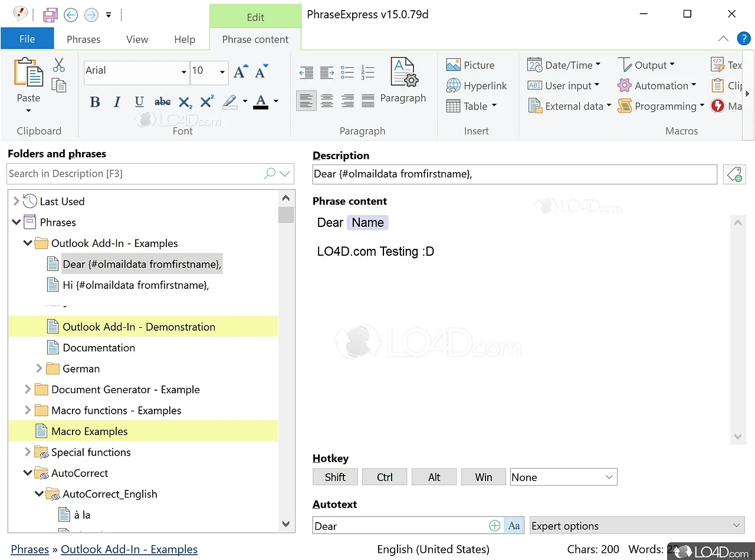Open the User input macro menu
The image size is (755, 560).
point(563,85)
